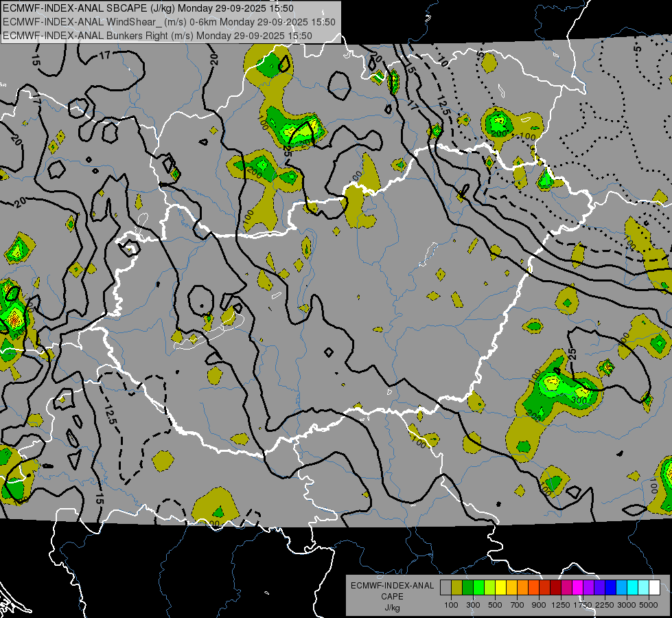
Task: Choose the sky blue swatch left of 3000
Action: click(622, 587)
